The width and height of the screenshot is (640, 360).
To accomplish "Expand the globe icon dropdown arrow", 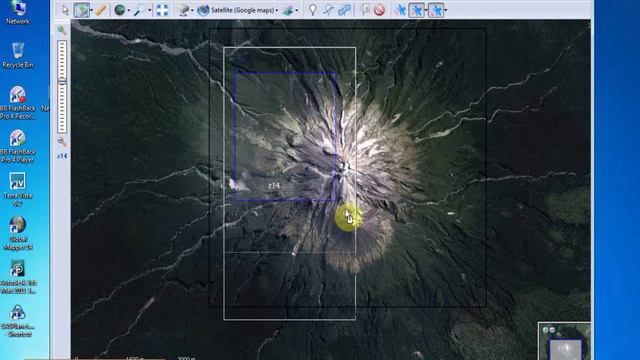I will 129,10.
